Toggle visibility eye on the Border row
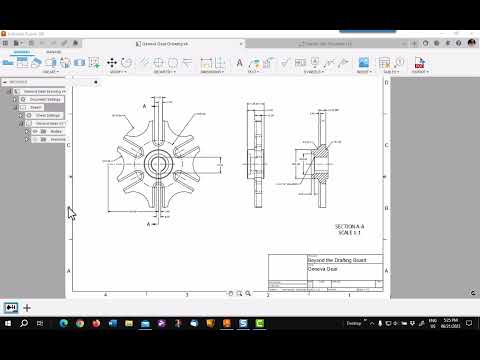 click(35, 131)
